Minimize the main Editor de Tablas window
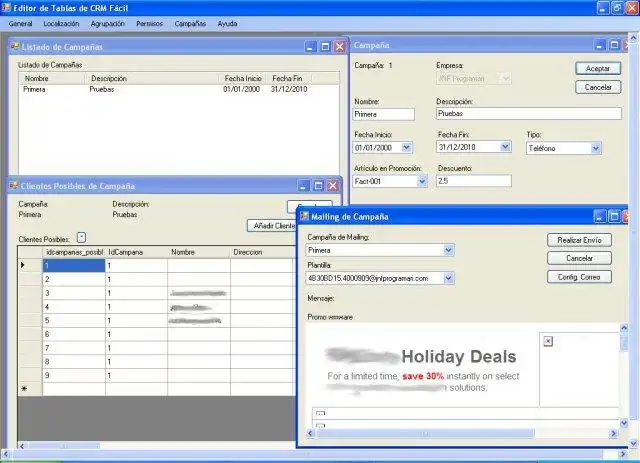640x463 pixels. [603, 8]
